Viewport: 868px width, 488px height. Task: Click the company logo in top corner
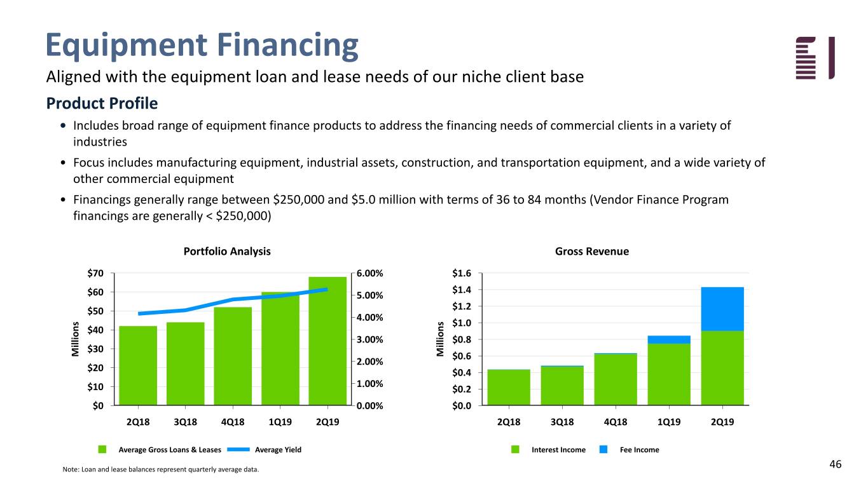[x=815, y=58]
